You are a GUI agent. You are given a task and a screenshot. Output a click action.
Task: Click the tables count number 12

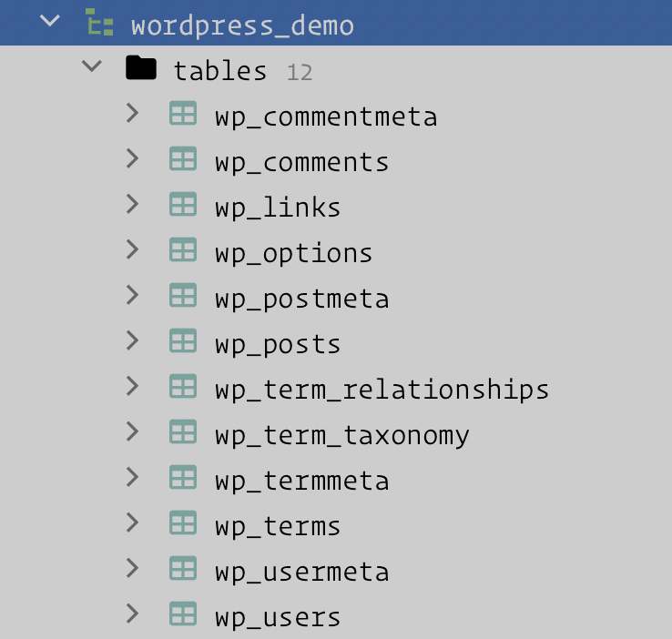(x=300, y=72)
